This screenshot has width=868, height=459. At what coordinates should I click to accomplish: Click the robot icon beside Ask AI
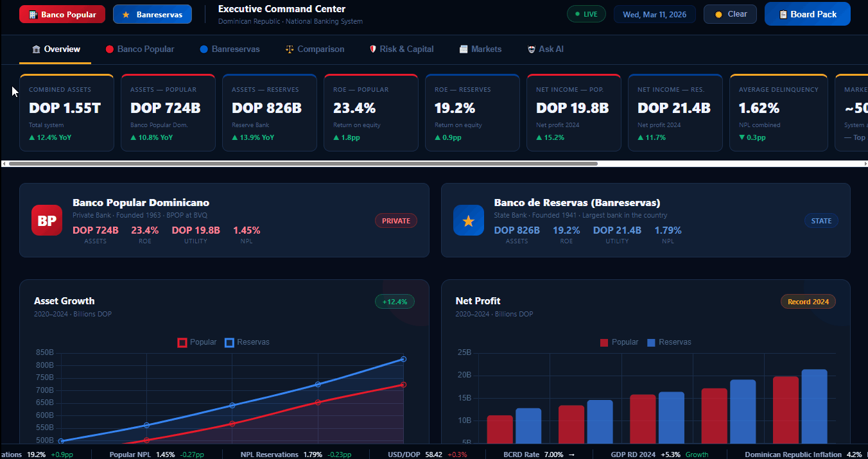[531, 49]
